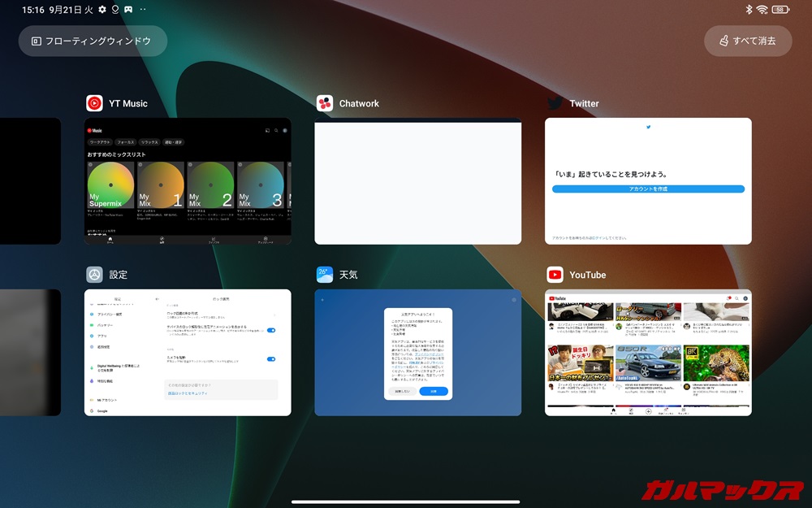Toggle the lock-screen animation switch in 設定 preview

click(x=271, y=330)
